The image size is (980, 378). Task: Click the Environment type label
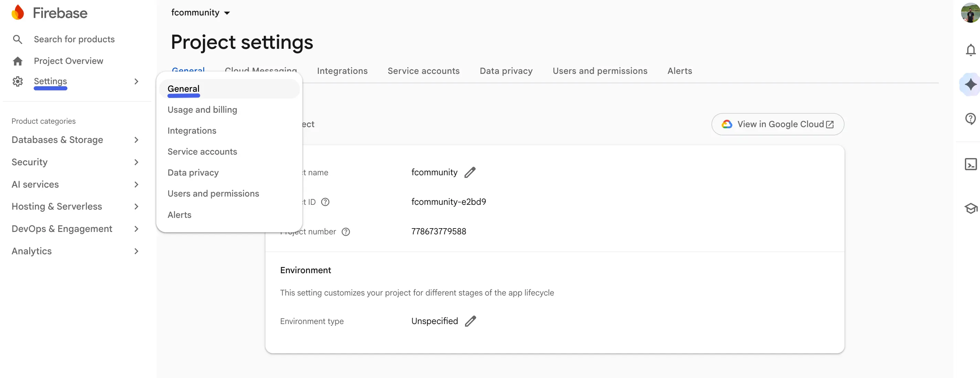pyautogui.click(x=312, y=321)
